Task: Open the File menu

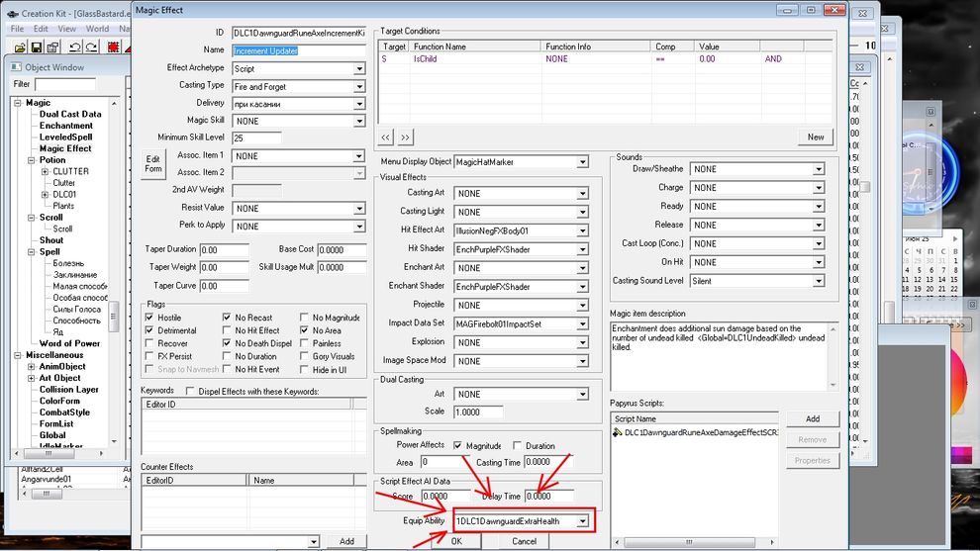Action: click(x=18, y=29)
